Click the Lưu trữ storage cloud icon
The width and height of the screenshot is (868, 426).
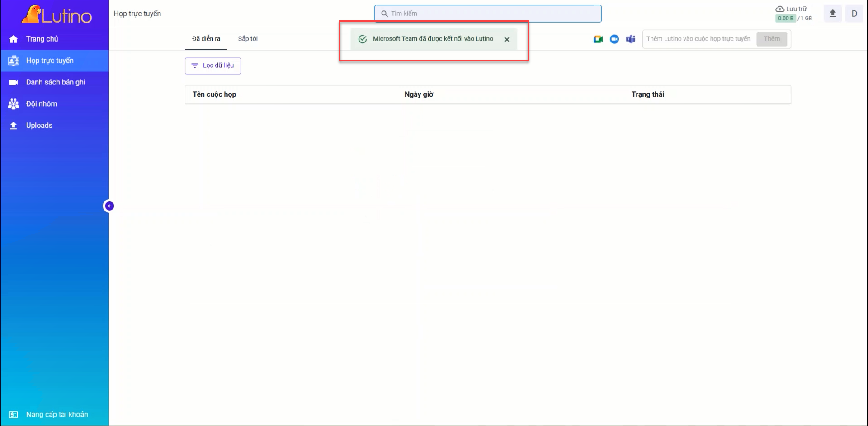pyautogui.click(x=780, y=9)
